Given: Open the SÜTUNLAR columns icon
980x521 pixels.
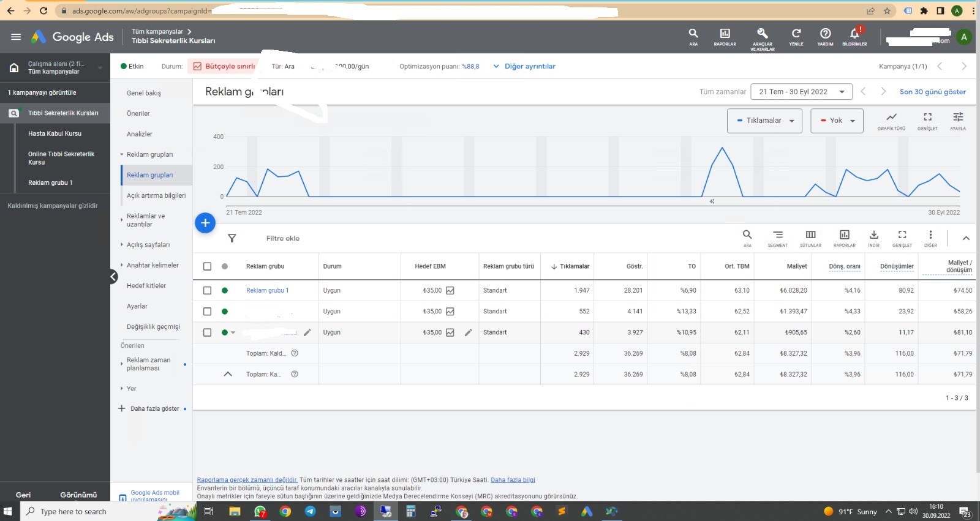Looking at the screenshot, I should (x=810, y=238).
